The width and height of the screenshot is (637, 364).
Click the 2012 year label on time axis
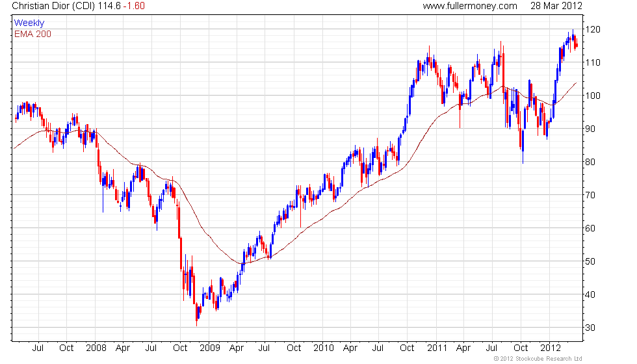tap(550, 348)
